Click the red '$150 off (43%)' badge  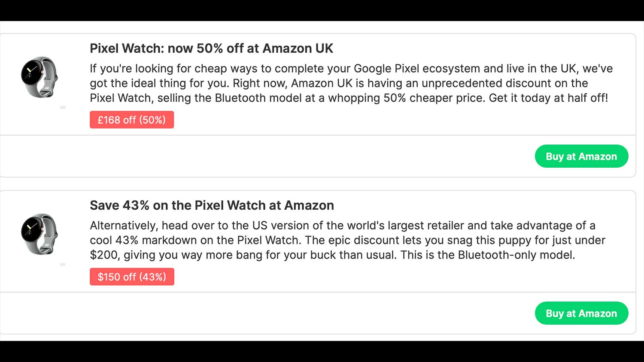(x=132, y=277)
